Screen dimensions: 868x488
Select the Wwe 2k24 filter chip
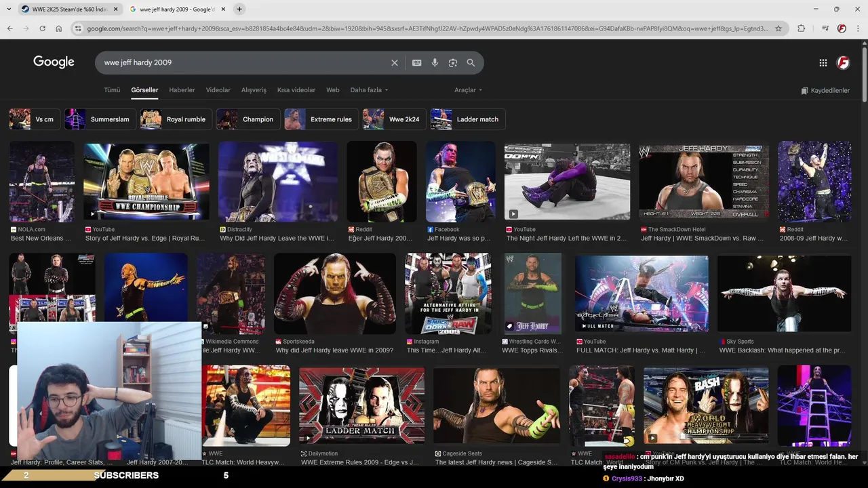pos(394,119)
